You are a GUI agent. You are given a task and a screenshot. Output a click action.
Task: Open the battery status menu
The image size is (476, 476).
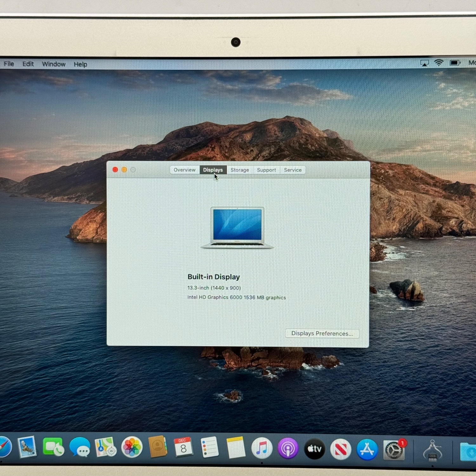[x=455, y=63]
